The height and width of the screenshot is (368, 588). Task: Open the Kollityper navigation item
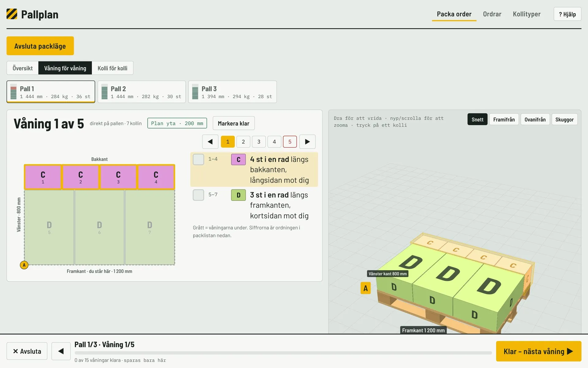pyautogui.click(x=526, y=14)
